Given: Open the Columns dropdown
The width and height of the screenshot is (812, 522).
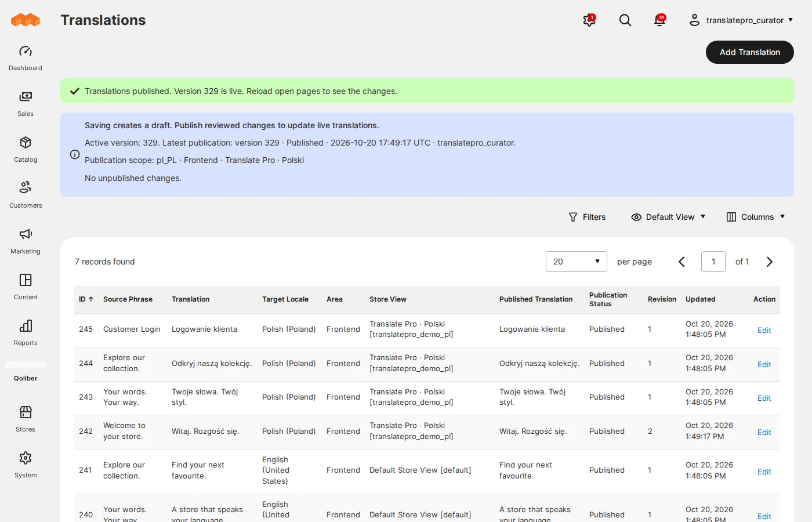Looking at the screenshot, I should point(756,217).
